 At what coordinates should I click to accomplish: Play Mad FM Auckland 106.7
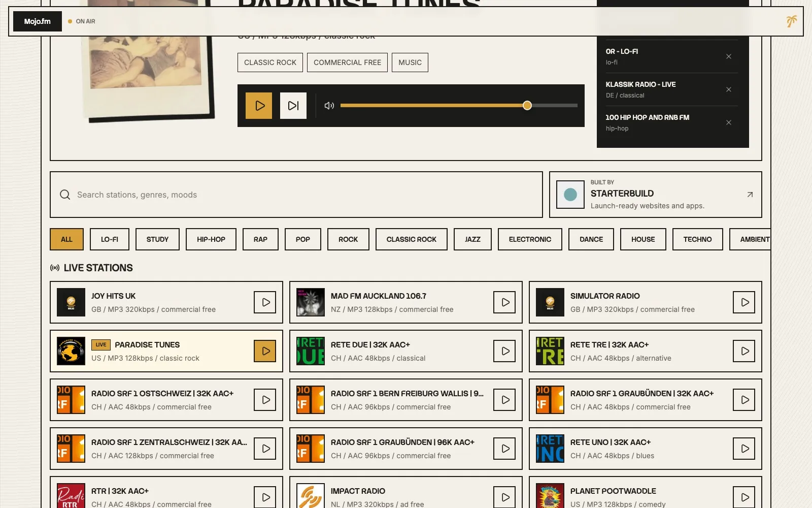tap(504, 302)
